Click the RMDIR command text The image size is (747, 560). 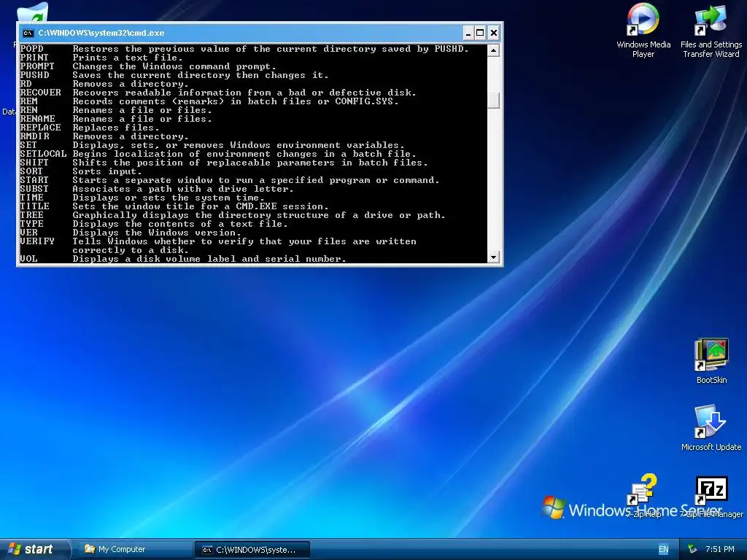pos(34,136)
